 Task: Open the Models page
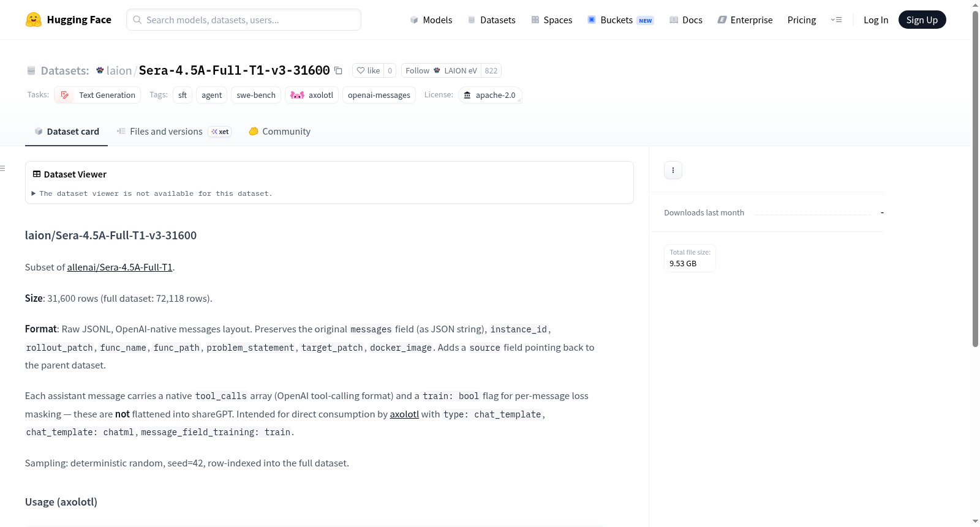(x=431, y=20)
